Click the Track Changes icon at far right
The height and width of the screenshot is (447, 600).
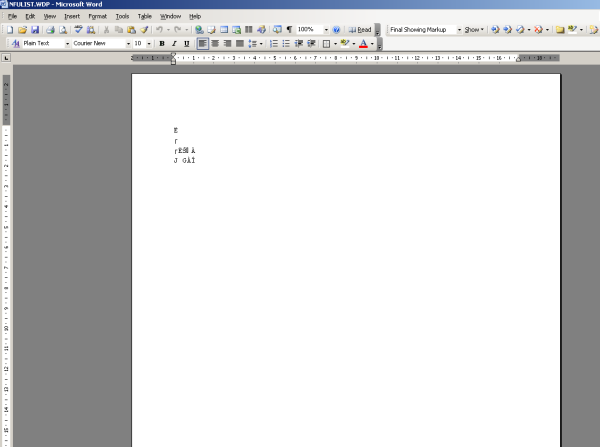(x=593, y=29)
